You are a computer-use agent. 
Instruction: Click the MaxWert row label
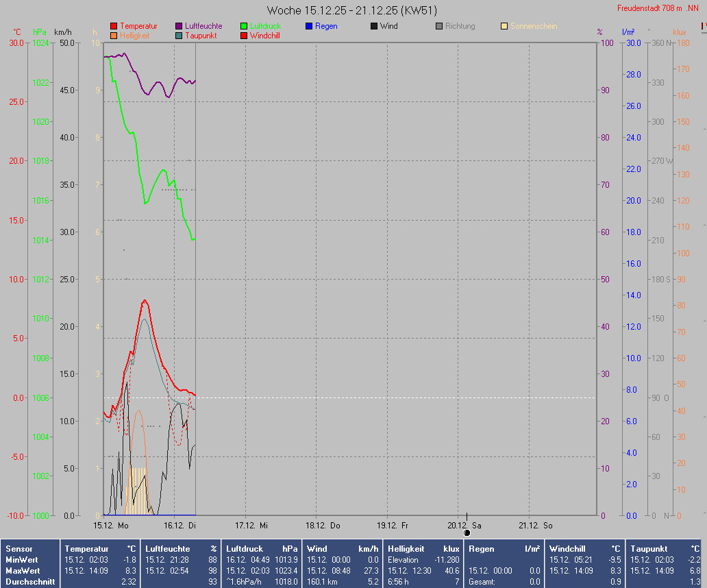23,570
